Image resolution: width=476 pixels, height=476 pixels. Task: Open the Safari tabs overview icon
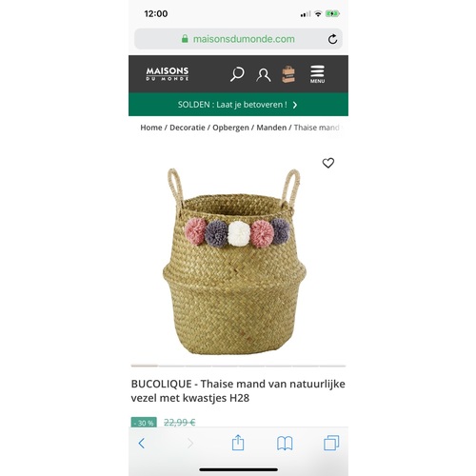tap(331, 443)
